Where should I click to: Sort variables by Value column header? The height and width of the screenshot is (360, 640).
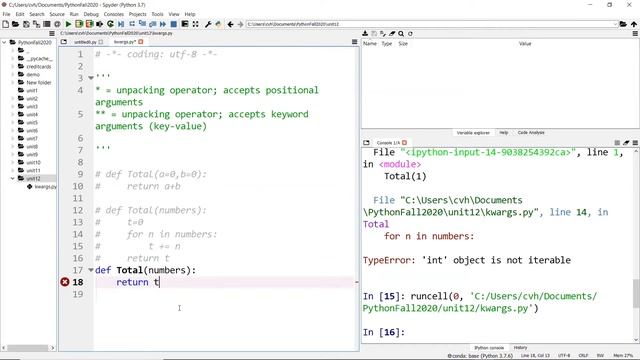tap(525, 44)
